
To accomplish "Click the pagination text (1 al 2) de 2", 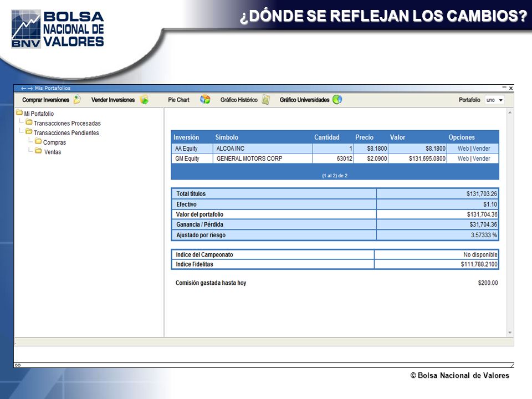I will pyautogui.click(x=335, y=176).
